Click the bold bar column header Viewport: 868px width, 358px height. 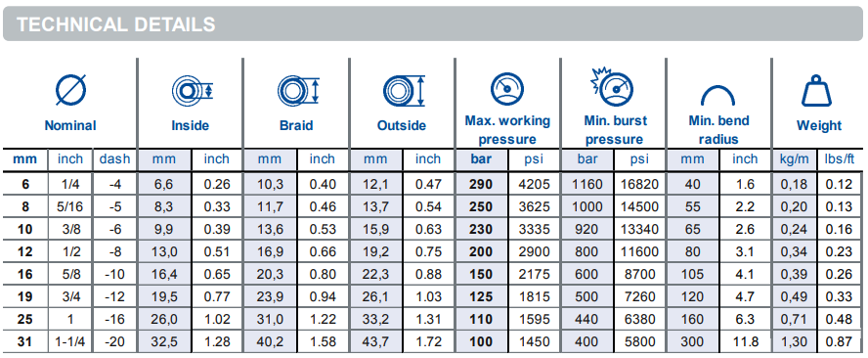coord(481,159)
